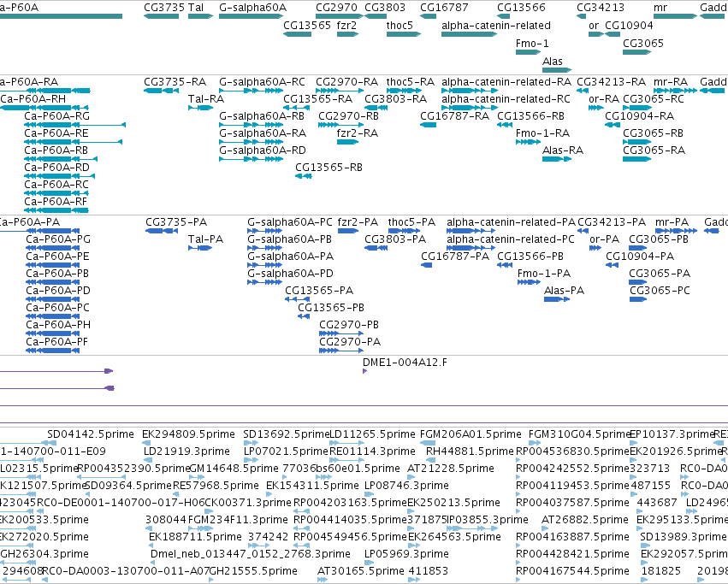Click the Fmo-1 gene label

click(x=532, y=43)
